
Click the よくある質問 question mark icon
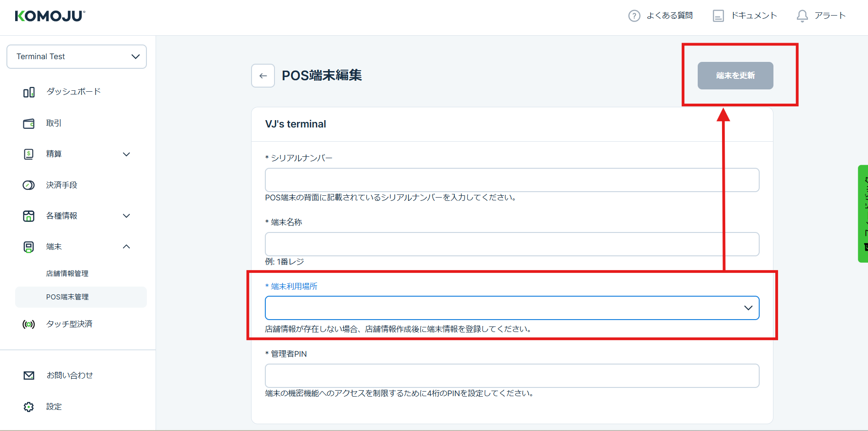634,16
